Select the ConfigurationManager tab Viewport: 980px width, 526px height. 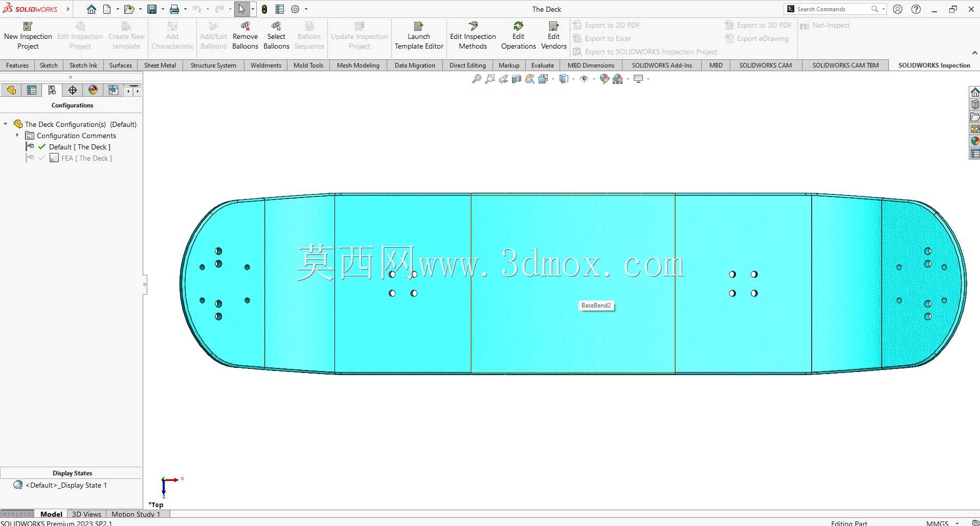pos(52,91)
